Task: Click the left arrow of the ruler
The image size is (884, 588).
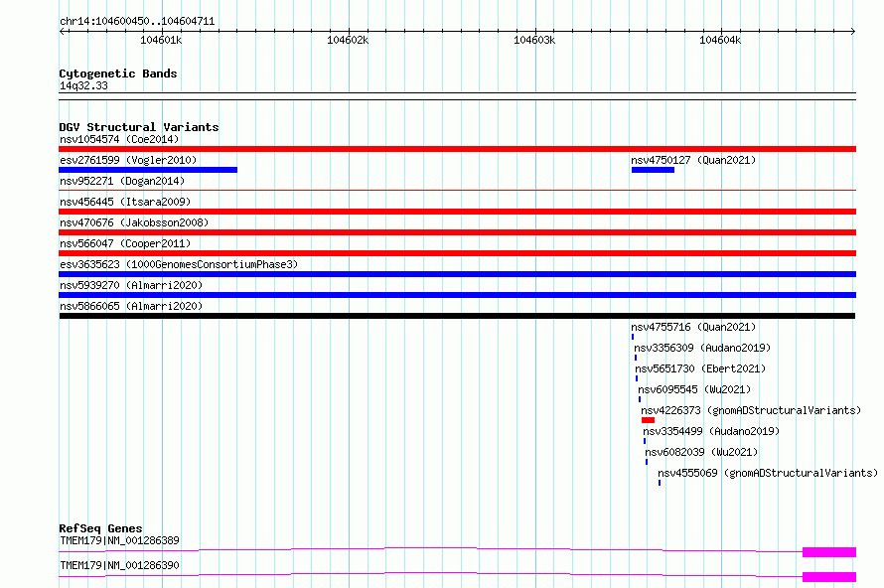Action: click(x=62, y=31)
